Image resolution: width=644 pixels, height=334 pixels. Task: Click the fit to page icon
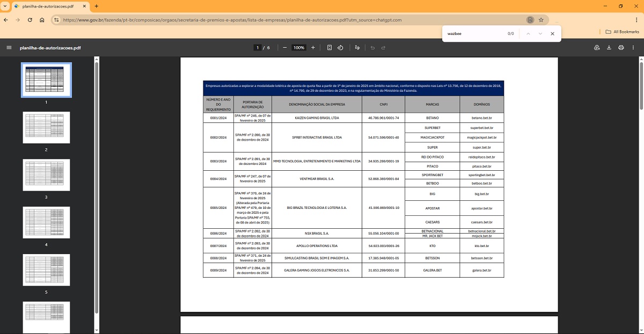(330, 48)
